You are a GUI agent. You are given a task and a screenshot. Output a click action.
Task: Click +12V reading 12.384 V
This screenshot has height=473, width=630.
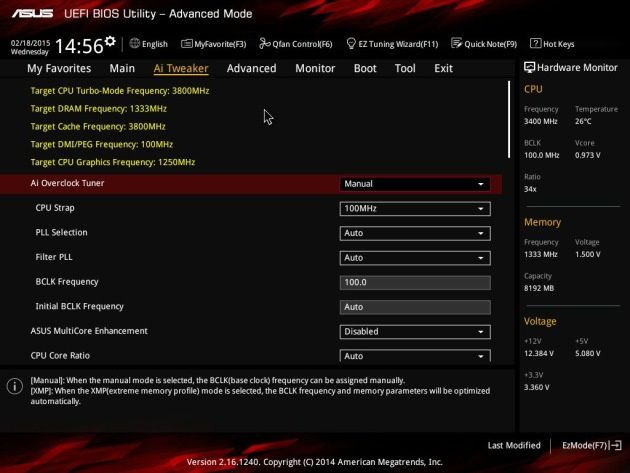coord(539,354)
